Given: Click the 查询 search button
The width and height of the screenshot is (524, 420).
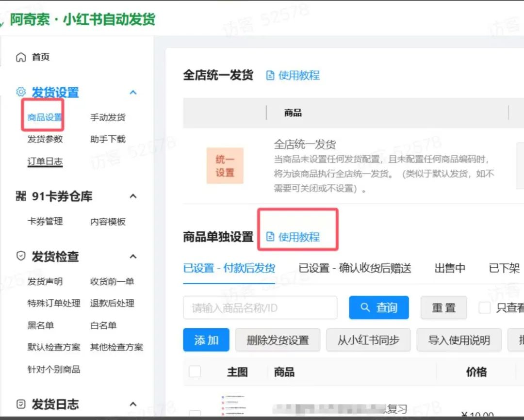Looking at the screenshot, I should click(378, 307).
